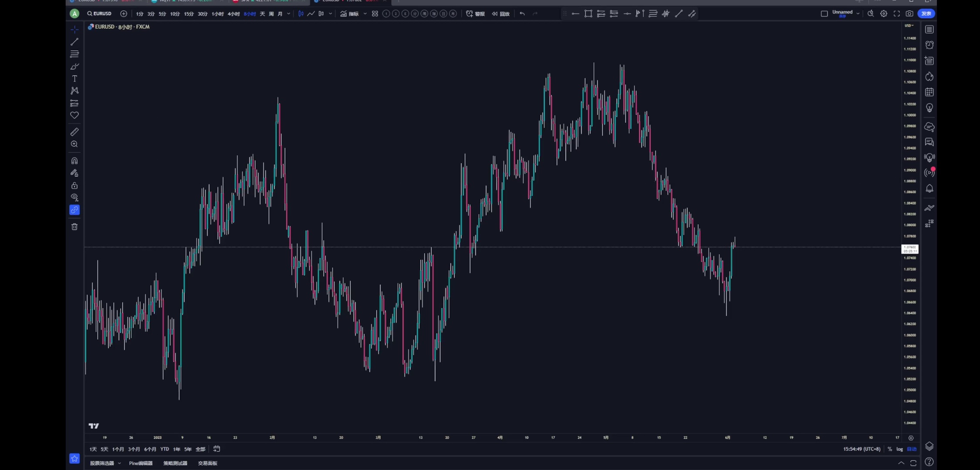
Task: Set range to 3个月
Action: point(134,449)
